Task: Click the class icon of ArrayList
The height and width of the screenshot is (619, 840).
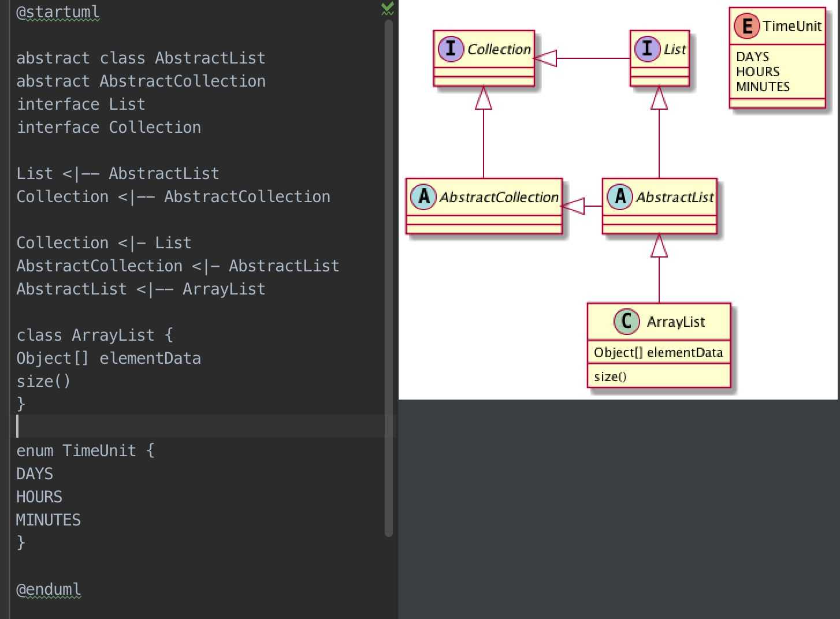Action: 627,321
